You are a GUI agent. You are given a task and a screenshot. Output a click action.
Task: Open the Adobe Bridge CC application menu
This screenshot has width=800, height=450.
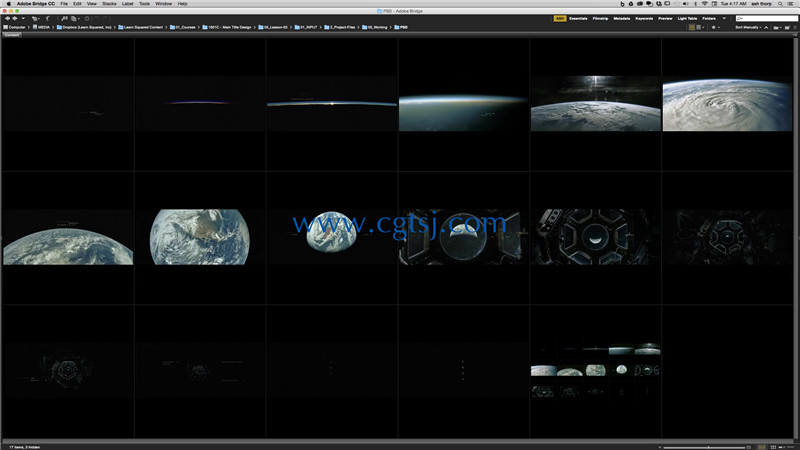36,4
